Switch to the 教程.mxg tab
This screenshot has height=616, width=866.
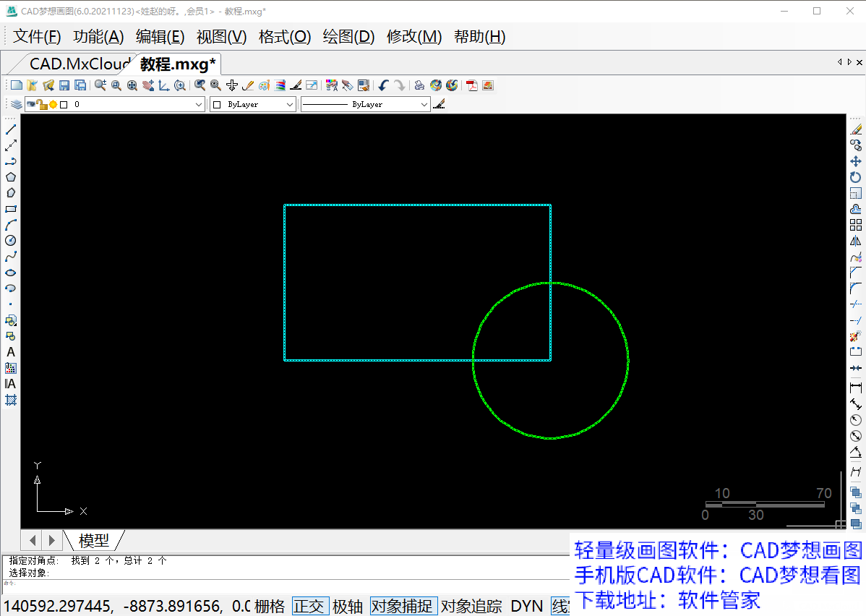pos(177,64)
